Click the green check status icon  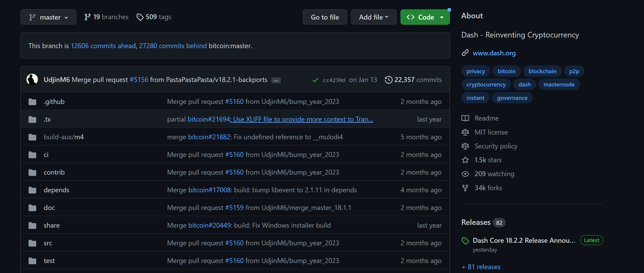(x=316, y=80)
